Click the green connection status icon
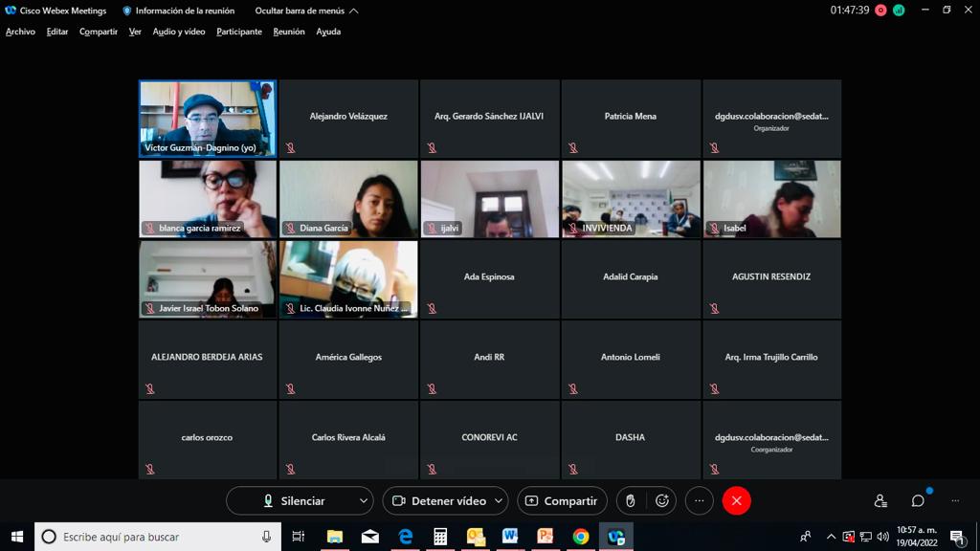Viewport: 980px width, 551px height. point(899,10)
